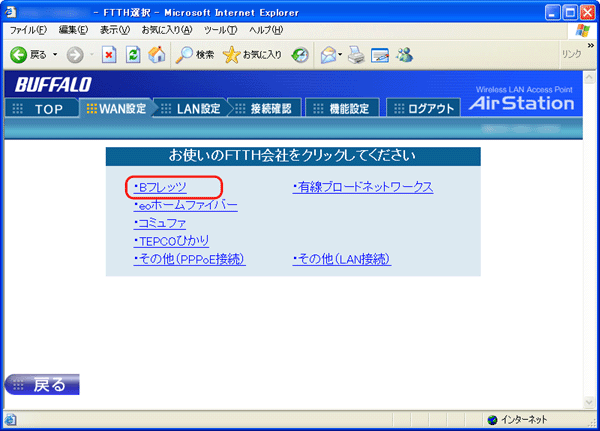Viewport: 600px width, 431px height.
Task: Select the コミュファ link
Action: [x=160, y=223]
